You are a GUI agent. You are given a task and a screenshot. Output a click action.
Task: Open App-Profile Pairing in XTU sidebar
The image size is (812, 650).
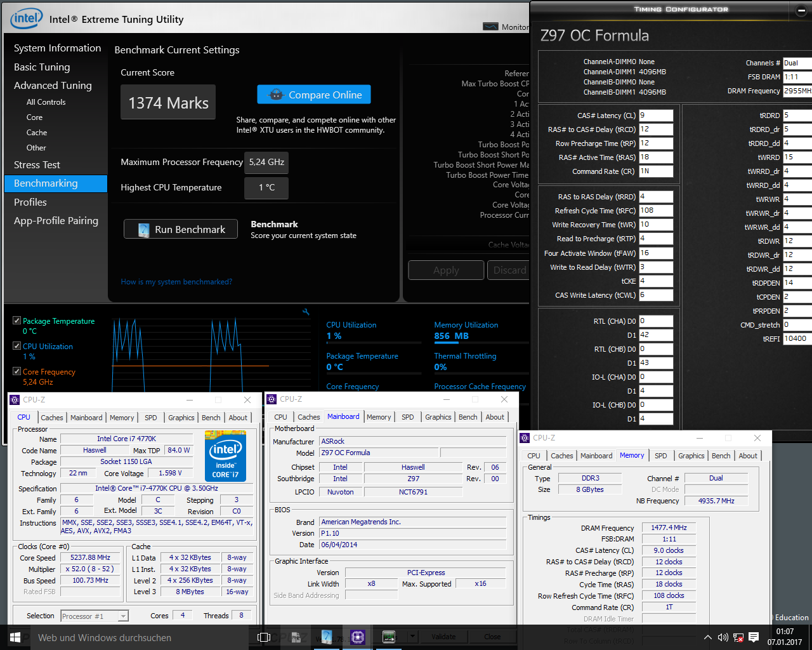[56, 221]
